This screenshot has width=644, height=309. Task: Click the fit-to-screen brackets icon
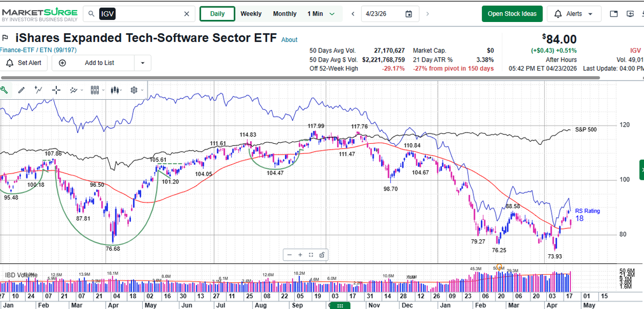(311, 255)
